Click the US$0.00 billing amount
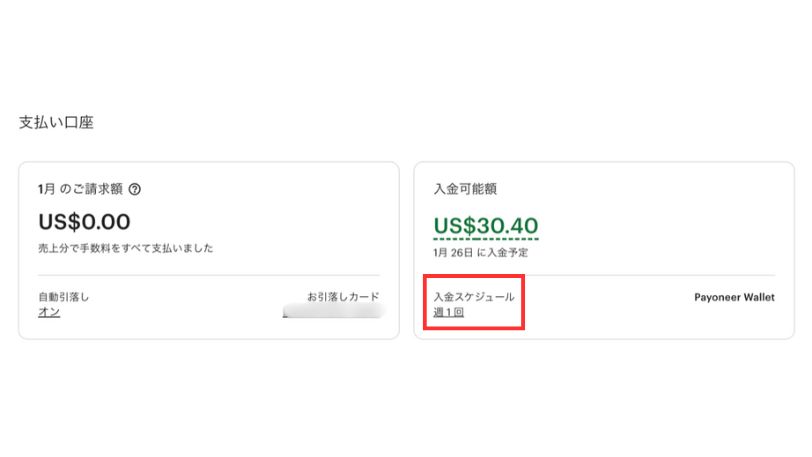Image resolution: width=812 pixels, height=457 pixels. [x=84, y=222]
